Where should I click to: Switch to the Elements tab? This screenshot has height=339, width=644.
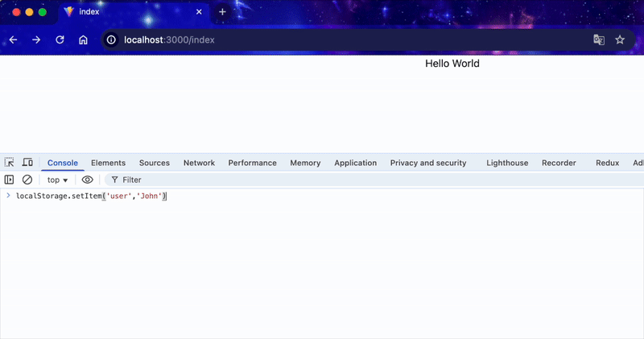(108, 163)
